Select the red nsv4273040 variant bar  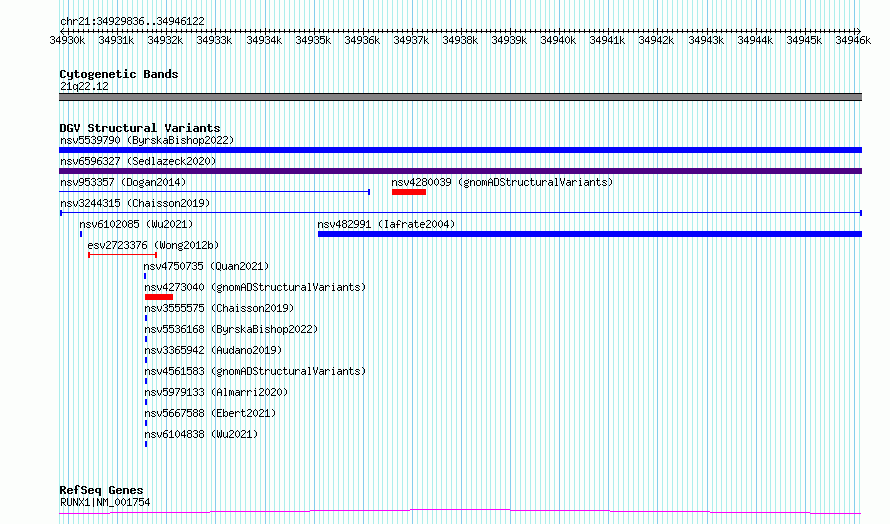click(x=159, y=297)
